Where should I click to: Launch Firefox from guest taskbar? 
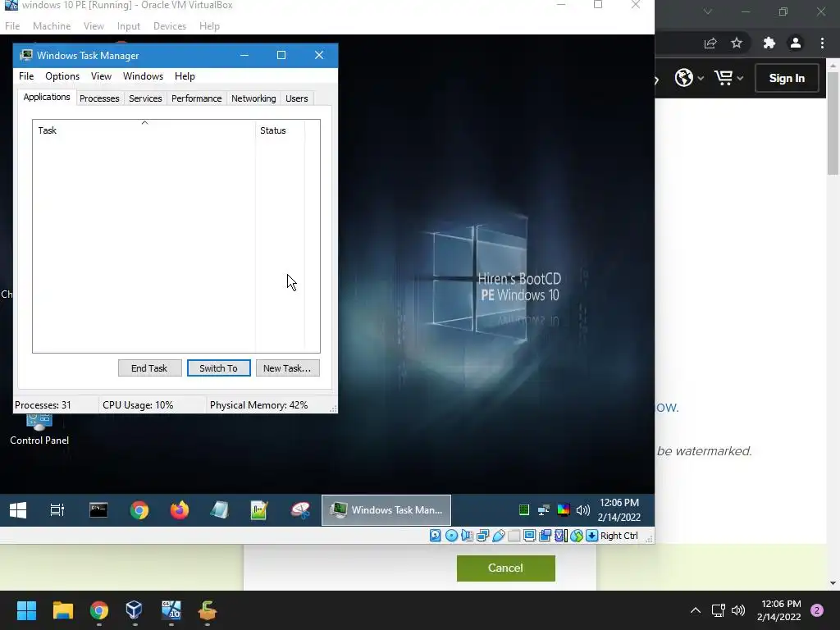click(180, 510)
